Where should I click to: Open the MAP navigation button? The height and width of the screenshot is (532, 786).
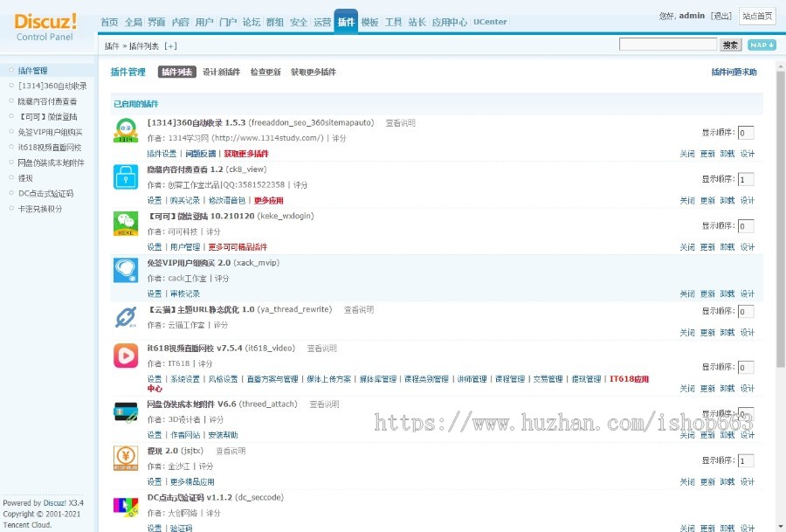click(x=762, y=45)
